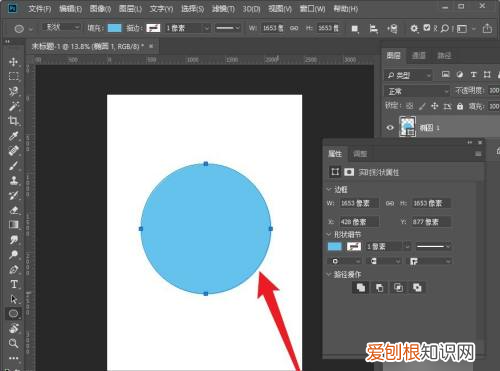Open stroke corner join dropdown in Properties panel
This screenshot has height=371, width=500.
[430, 261]
